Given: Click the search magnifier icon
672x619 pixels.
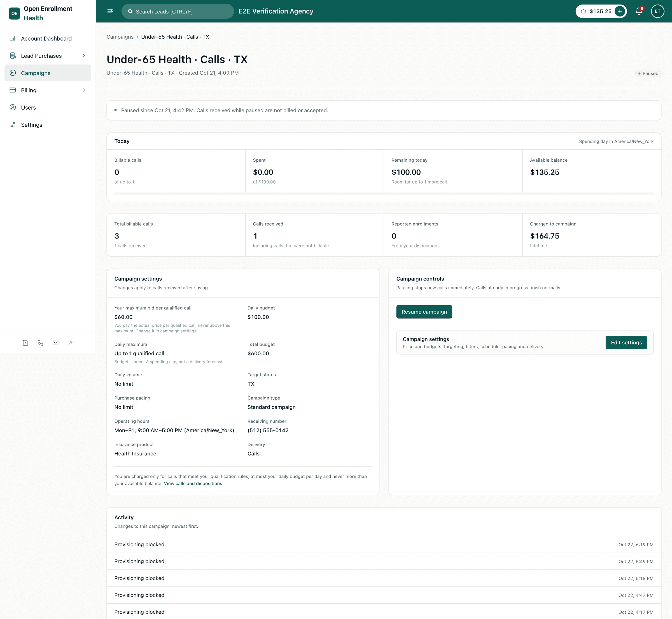Looking at the screenshot, I should (x=130, y=11).
